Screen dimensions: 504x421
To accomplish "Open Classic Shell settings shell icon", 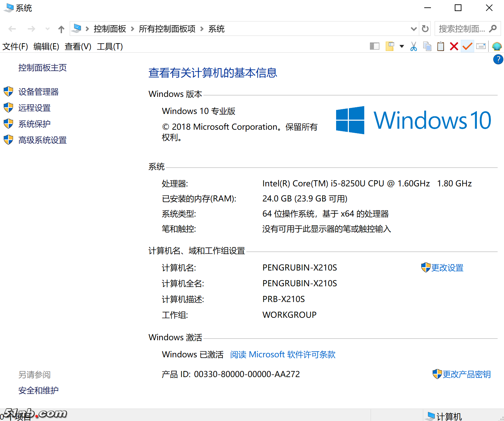I will (x=497, y=46).
